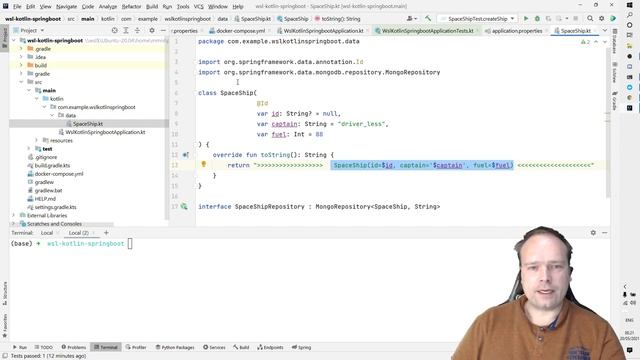Open the Navigate menu
The width and height of the screenshot is (640, 360).
point(66,7)
